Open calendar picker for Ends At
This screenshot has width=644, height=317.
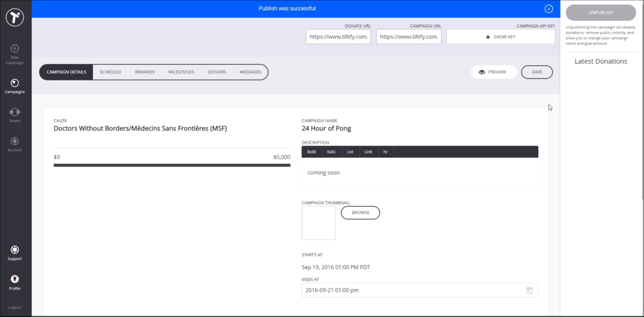point(530,290)
